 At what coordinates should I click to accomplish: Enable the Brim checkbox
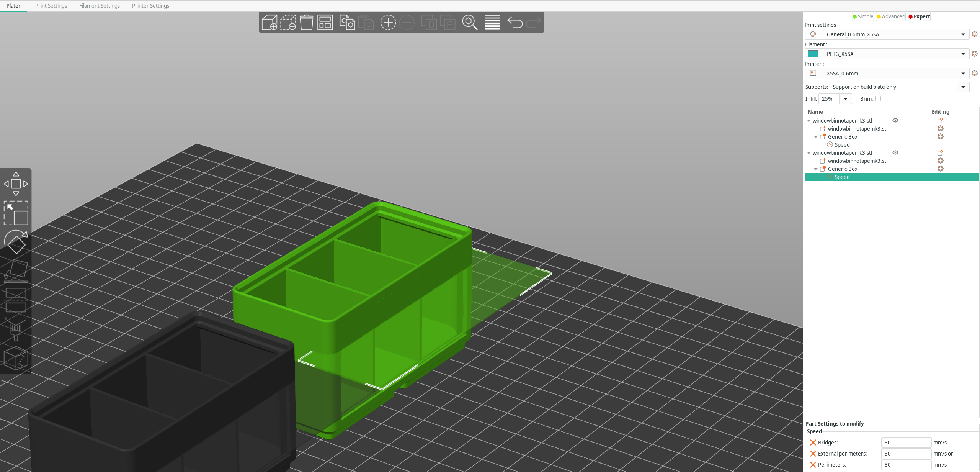[x=879, y=98]
